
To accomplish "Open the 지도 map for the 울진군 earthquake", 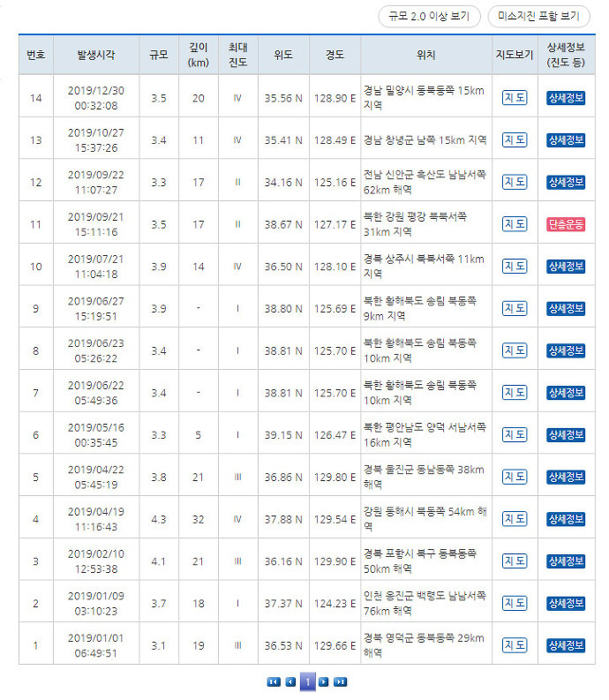I will 515,477.
